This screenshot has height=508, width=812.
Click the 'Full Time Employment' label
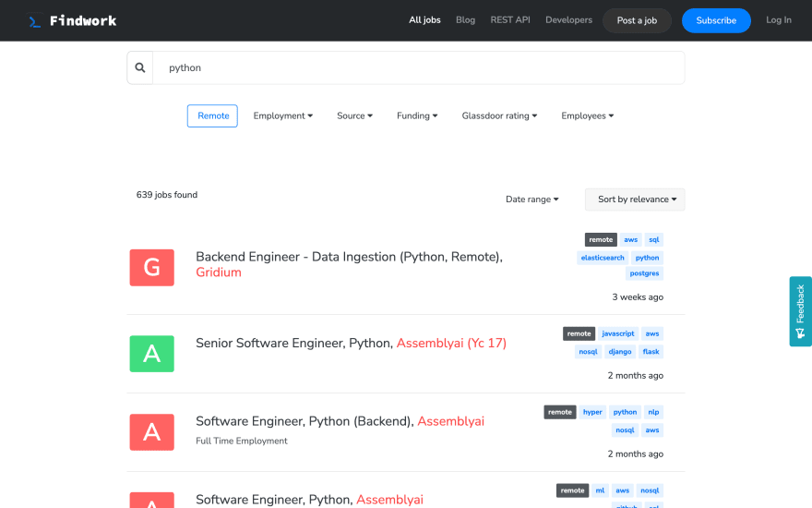pyautogui.click(x=242, y=441)
